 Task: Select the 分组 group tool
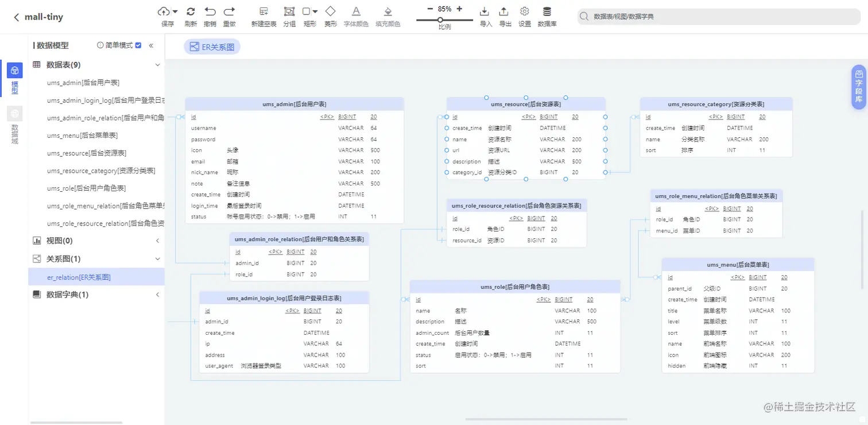click(289, 11)
